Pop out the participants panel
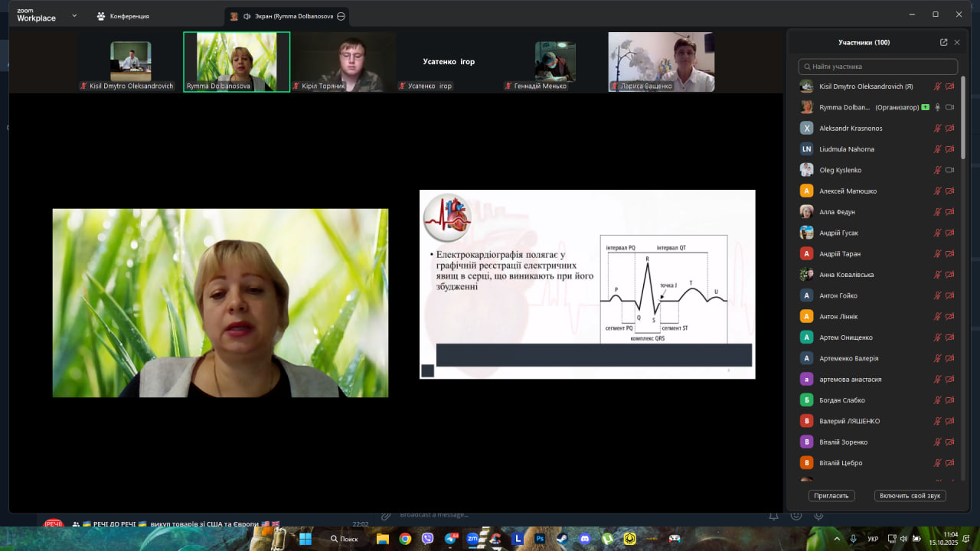Screen dimensions: 980x551 pyautogui.click(x=943, y=42)
